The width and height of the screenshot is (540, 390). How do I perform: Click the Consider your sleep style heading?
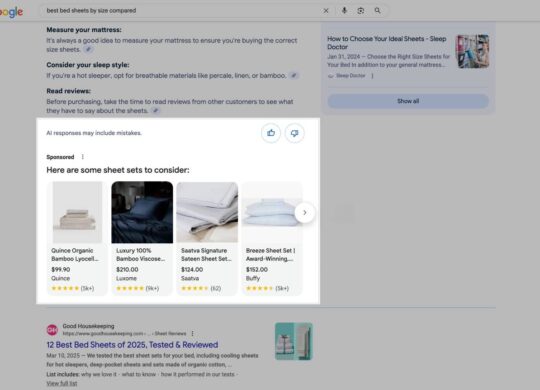[x=88, y=65]
